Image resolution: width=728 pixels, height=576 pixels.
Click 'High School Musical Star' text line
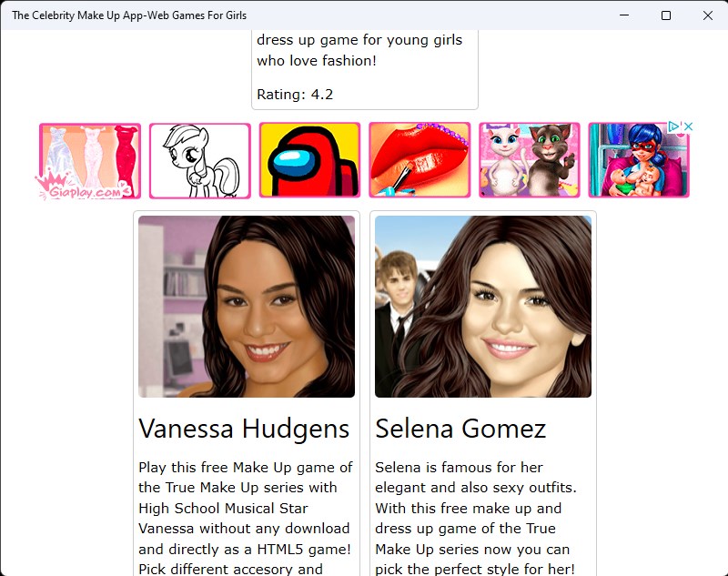(223, 509)
